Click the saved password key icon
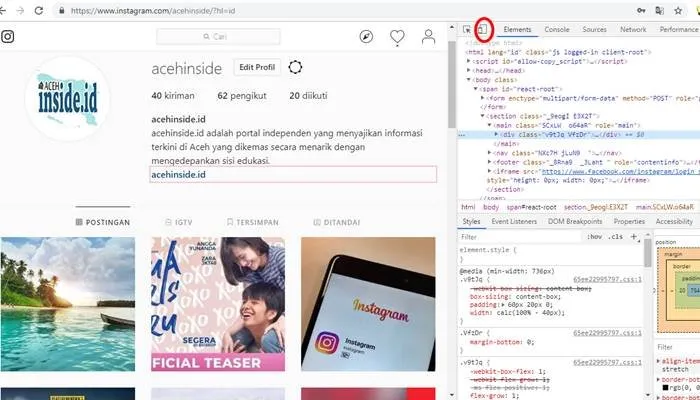This screenshot has width=700, height=400. tap(642, 10)
